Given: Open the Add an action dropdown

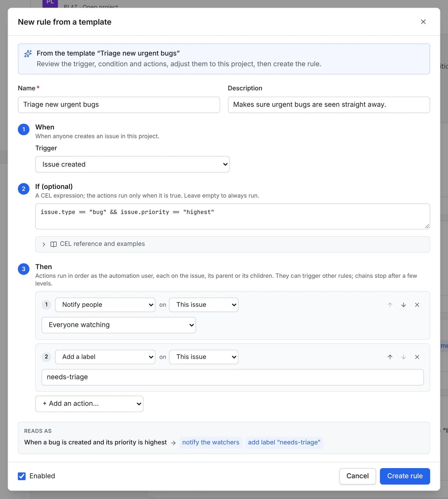Looking at the screenshot, I should [x=89, y=404].
